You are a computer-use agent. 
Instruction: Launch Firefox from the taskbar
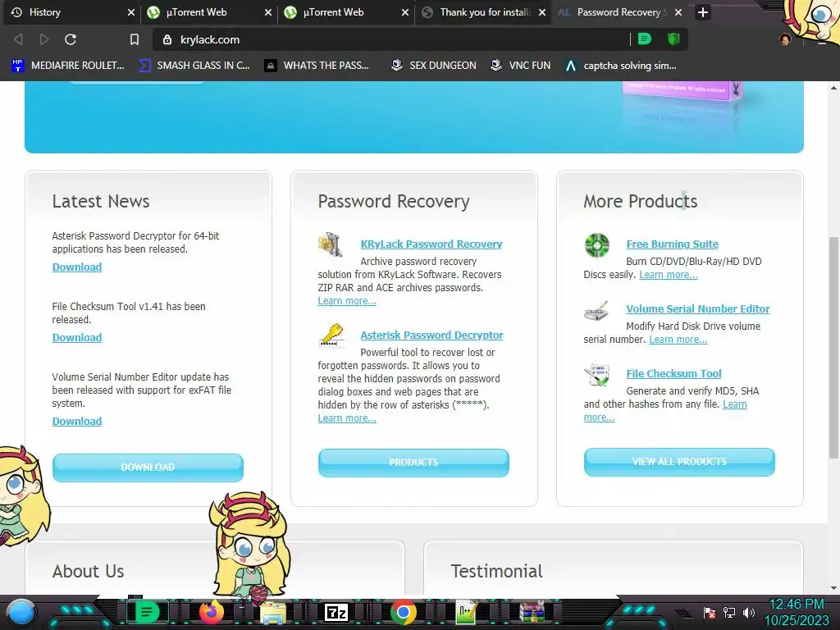[212, 612]
